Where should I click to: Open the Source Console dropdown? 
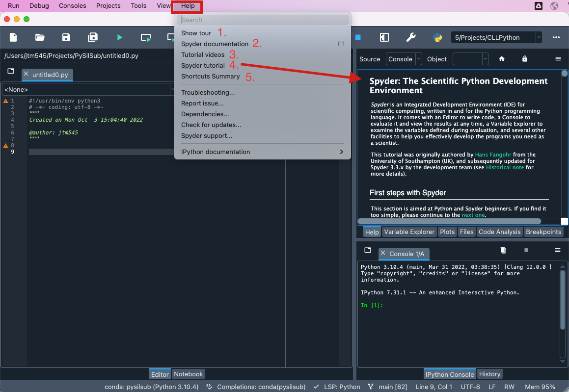404,59
